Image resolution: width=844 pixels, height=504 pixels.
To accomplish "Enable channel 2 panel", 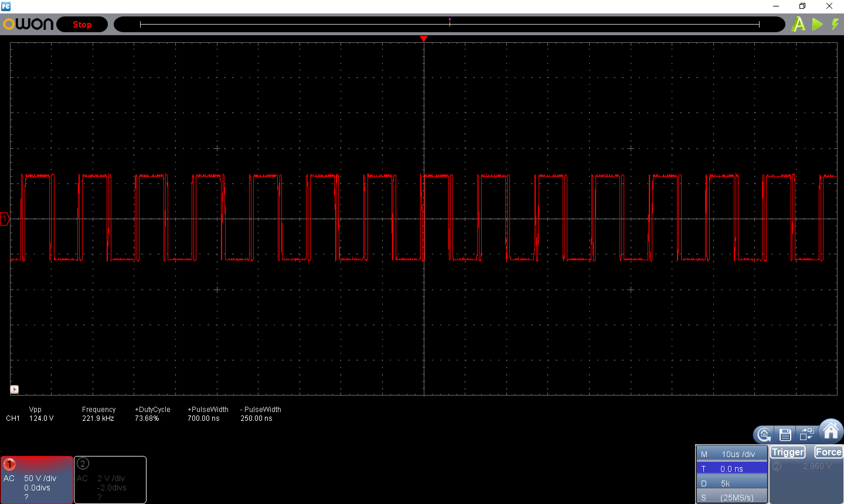I will point(110,480).
